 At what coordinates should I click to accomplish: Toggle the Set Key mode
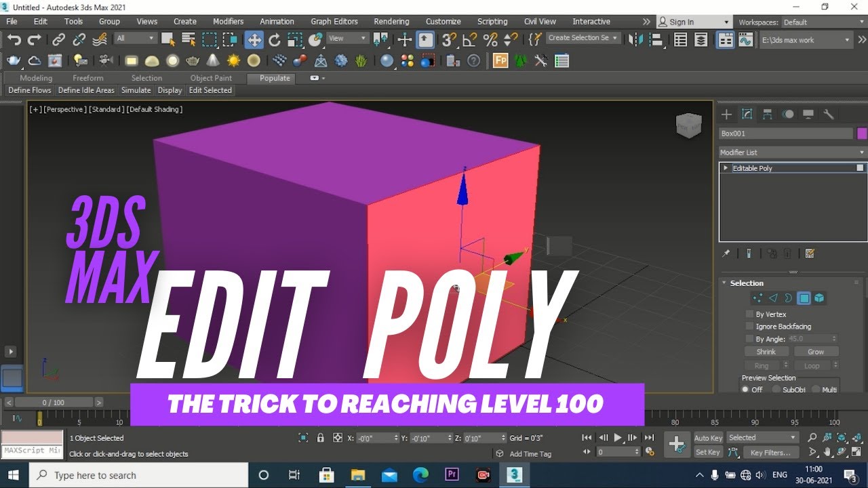pos(707,452)
